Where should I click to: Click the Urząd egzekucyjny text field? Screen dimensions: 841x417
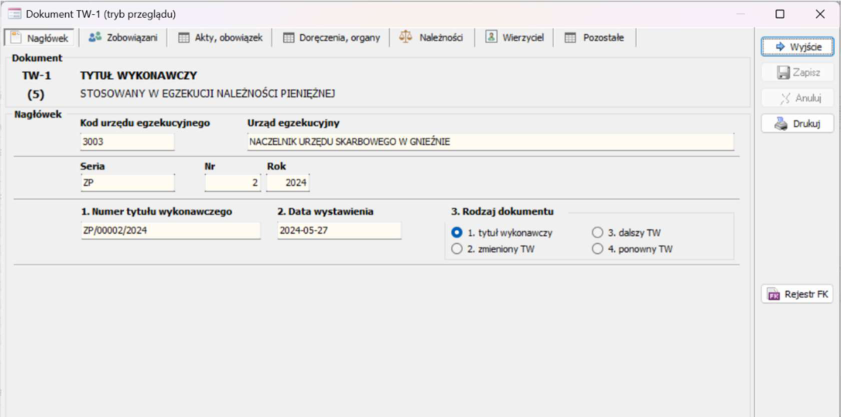490,142
